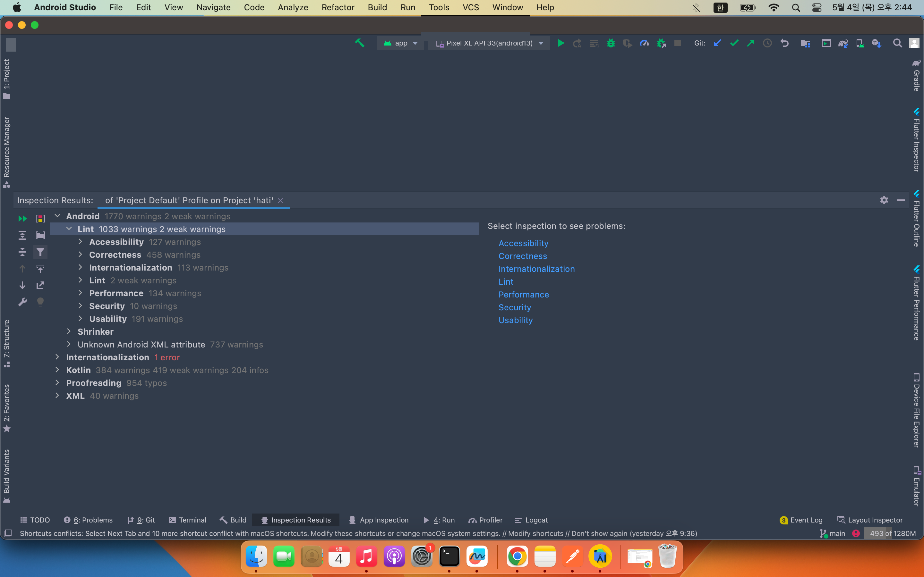
Task: Click the Performance link in the details pane
Action: pos(524,295)
